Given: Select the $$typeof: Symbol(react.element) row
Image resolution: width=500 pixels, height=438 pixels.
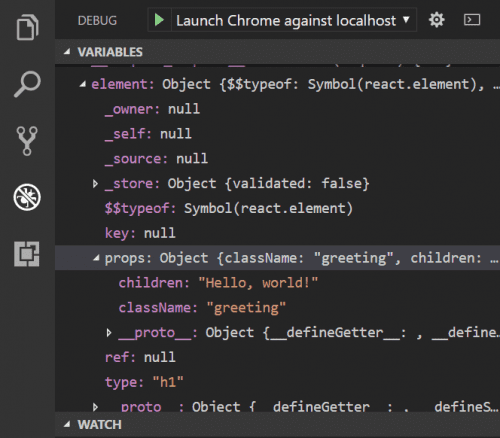Looking at the screenshot, I should click(x=277, y=209).
